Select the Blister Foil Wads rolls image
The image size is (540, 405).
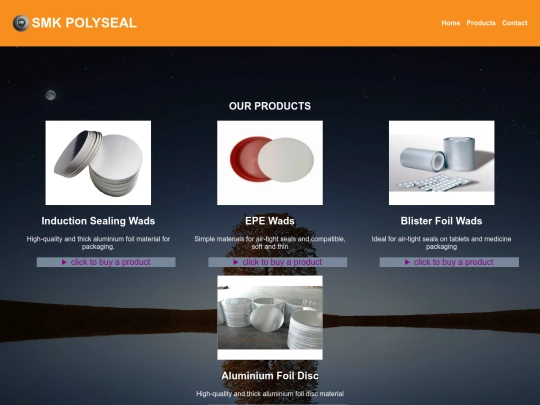[442, 163]
